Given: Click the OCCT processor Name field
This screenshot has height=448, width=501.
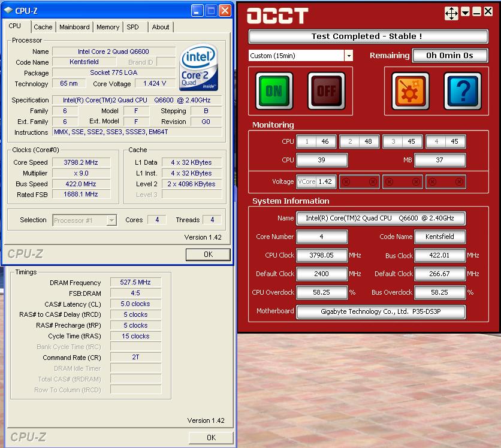Looking at the screenshot, I should [381, 219].
